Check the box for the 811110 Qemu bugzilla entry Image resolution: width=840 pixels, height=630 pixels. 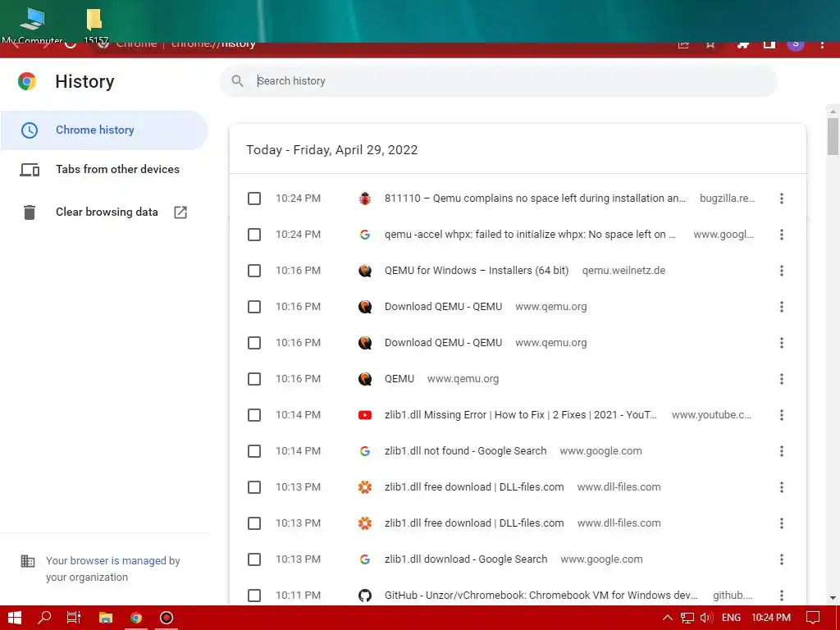coord(254,199)
